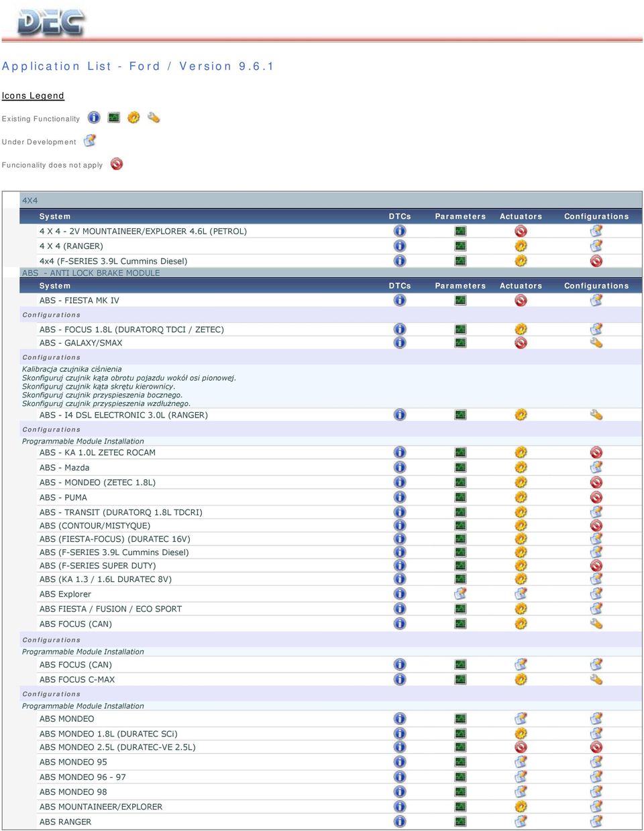
Task: Click DTCs column header in 4X4 table
Action: (x=400, y=216)
